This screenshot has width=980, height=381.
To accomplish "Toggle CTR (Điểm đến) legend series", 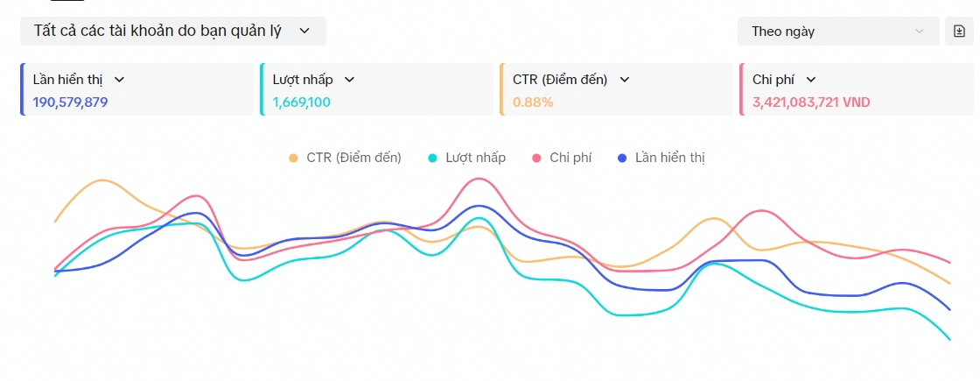I will click(x=345, y=158).
